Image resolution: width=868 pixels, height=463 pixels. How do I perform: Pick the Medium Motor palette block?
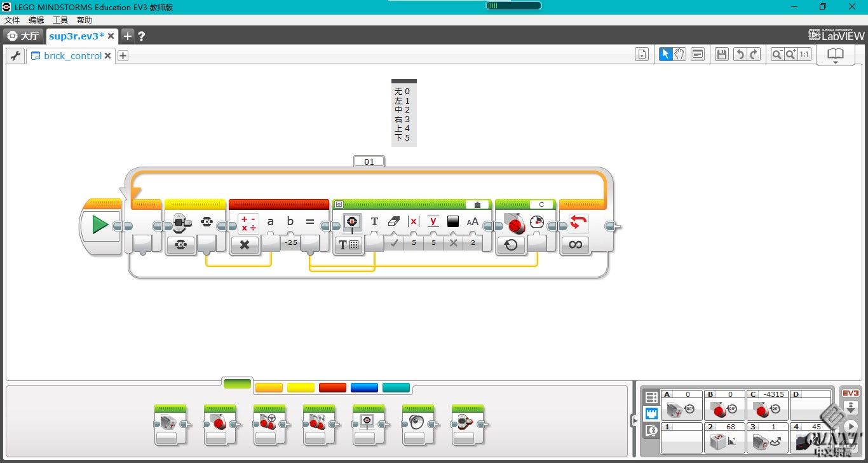pyautogui.click(x=170, y=424)
